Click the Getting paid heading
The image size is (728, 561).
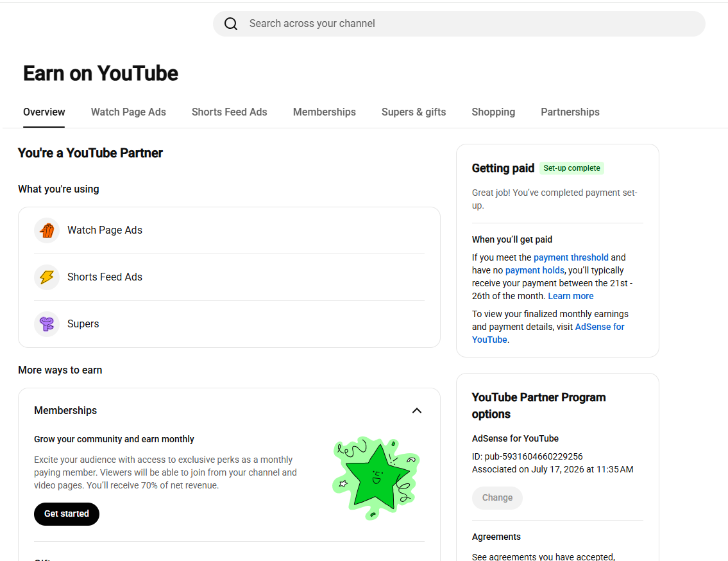[x=503, y=168]
